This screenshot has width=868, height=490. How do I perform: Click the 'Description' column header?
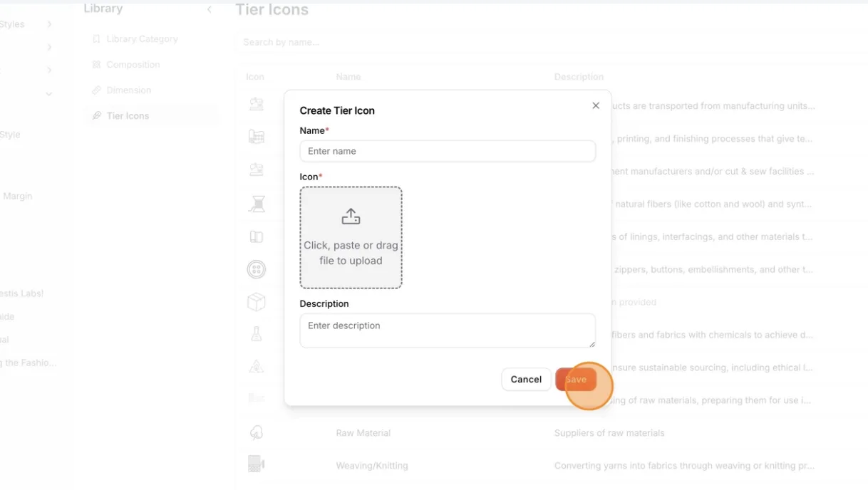(579, 77)
